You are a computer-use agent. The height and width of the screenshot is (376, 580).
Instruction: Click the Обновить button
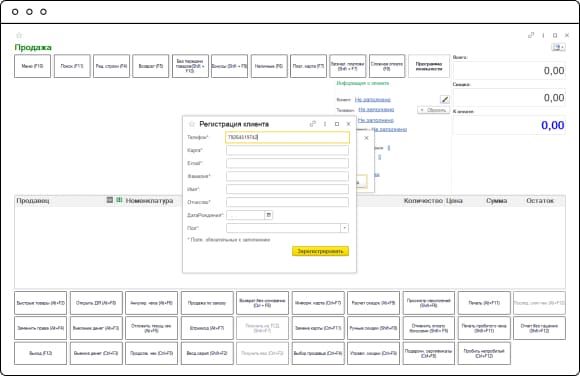tap(434, 110)
